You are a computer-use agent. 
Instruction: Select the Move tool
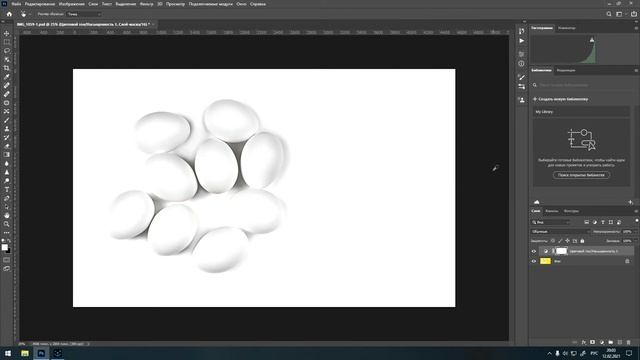pyautogui.click(x=7, y=33)
